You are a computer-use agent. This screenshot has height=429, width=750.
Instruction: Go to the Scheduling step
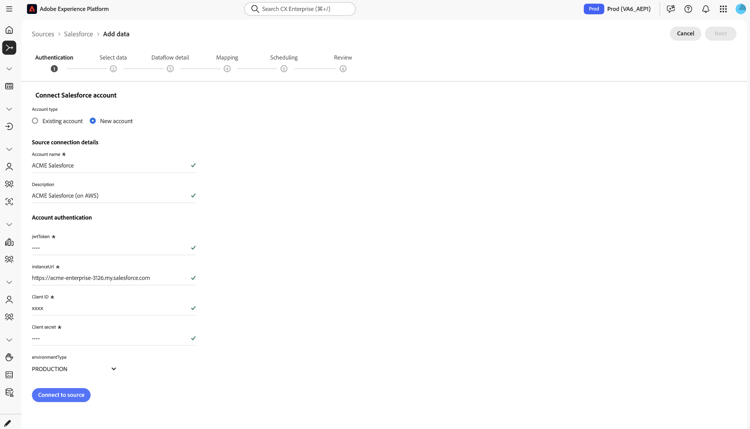pos(284,63)
